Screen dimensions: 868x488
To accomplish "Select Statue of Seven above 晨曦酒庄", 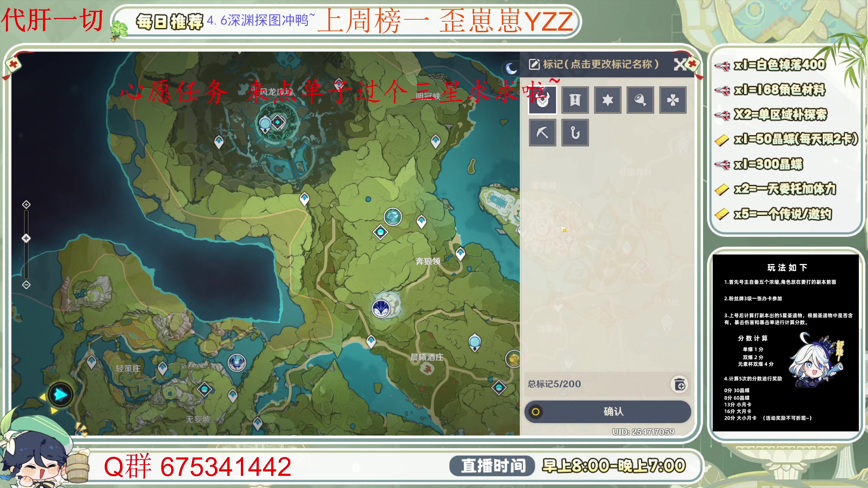I will point(475,343).
